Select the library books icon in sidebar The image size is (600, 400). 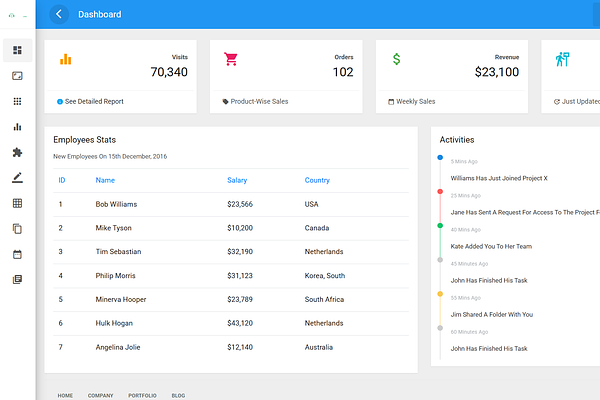coord(17,279)
